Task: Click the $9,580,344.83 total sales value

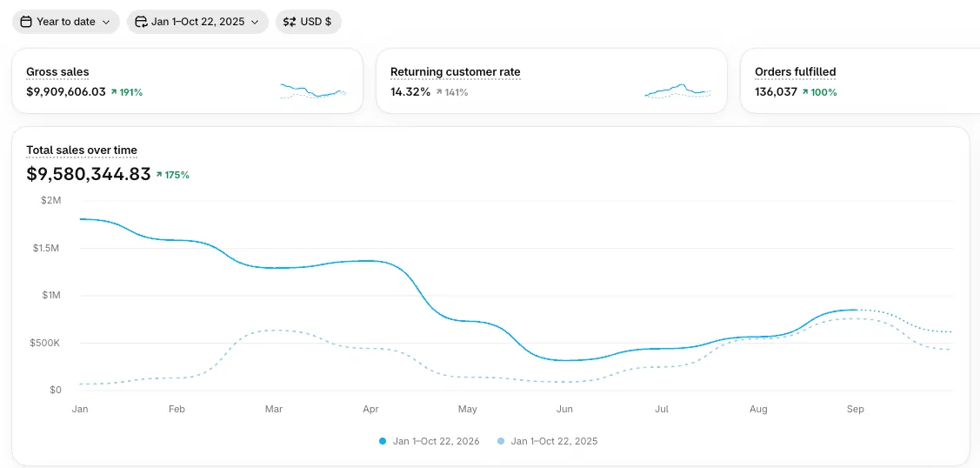Action: [x=88, y=174]
